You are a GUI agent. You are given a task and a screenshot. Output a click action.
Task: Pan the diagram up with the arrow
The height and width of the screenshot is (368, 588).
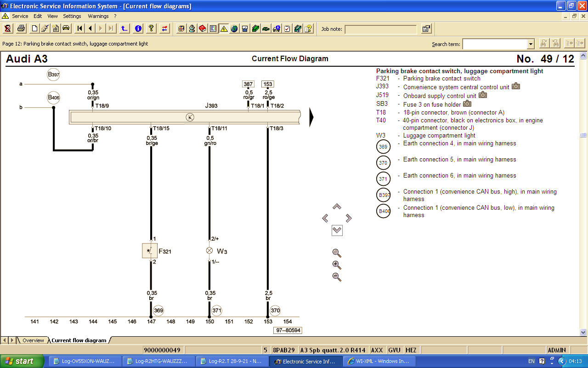point(337,207)
